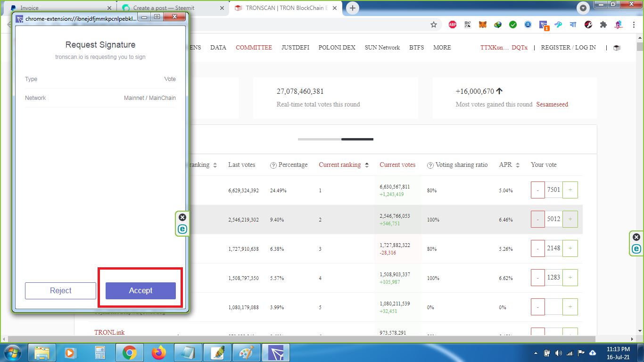Click the vote input showing 2148
Image resolution: width=644 pixels, height=362 pixels.
(x=553, y=248)
